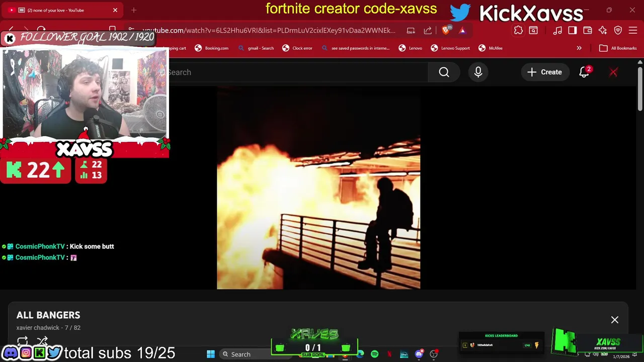Open the Clock error bookmark

297,48
